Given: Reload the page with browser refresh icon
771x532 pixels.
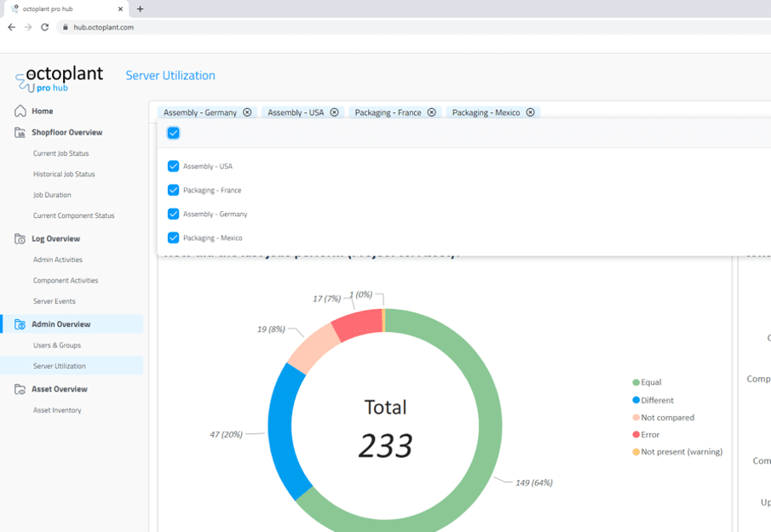Looking at the screenshot, I should [x=45, y=27].
